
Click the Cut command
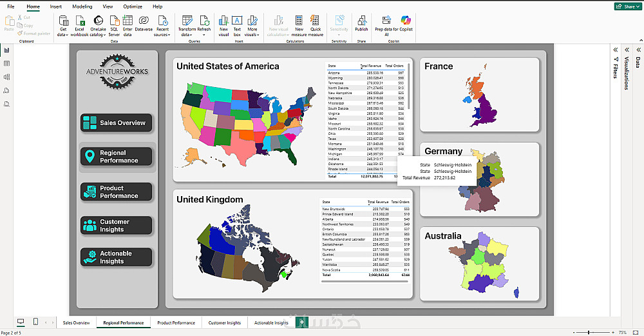click(x=24, y=17)
